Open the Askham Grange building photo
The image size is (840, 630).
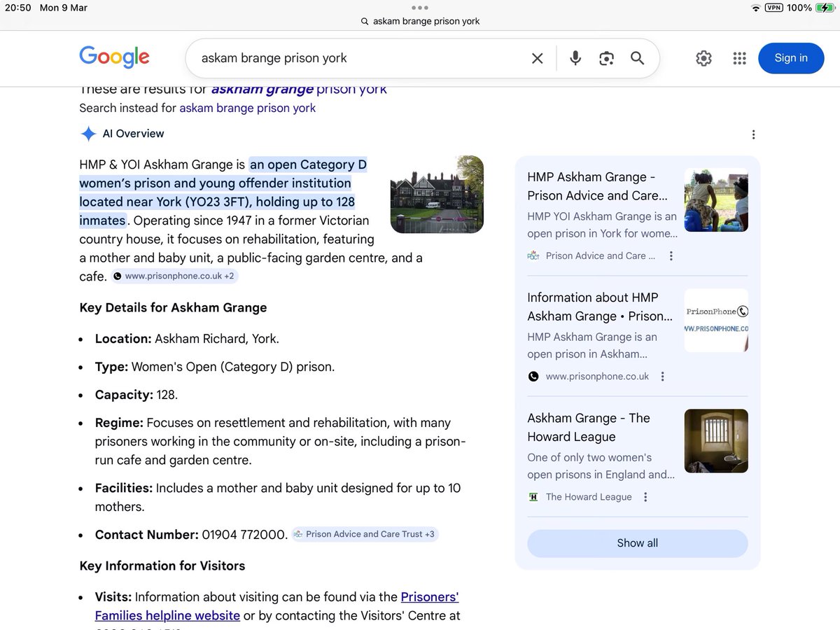(x=437, y=195)
